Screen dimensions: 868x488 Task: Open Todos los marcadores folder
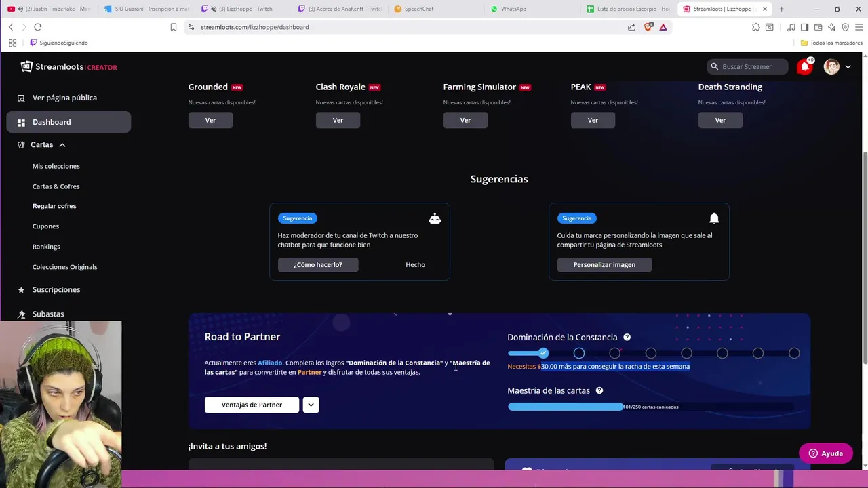click(x=831, y=43)
